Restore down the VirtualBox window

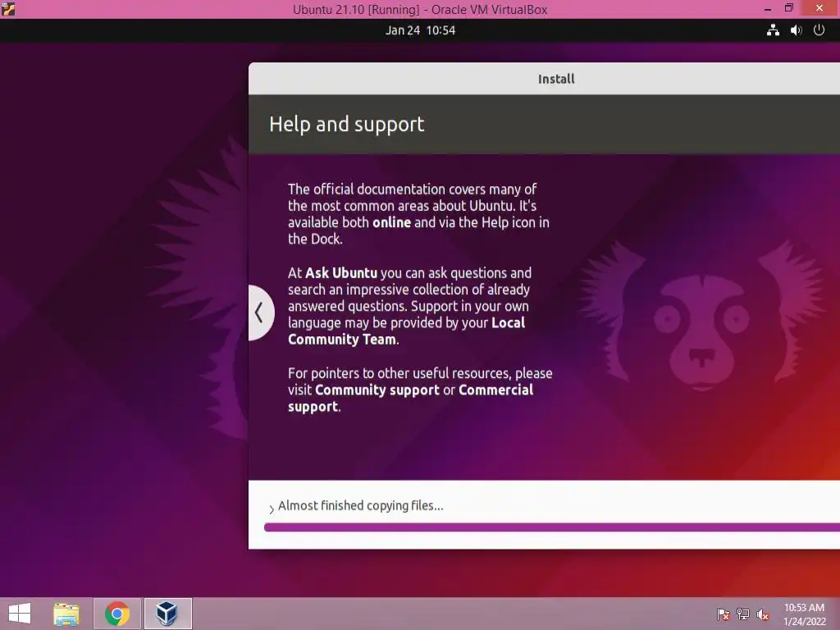(x=789, y=8)
